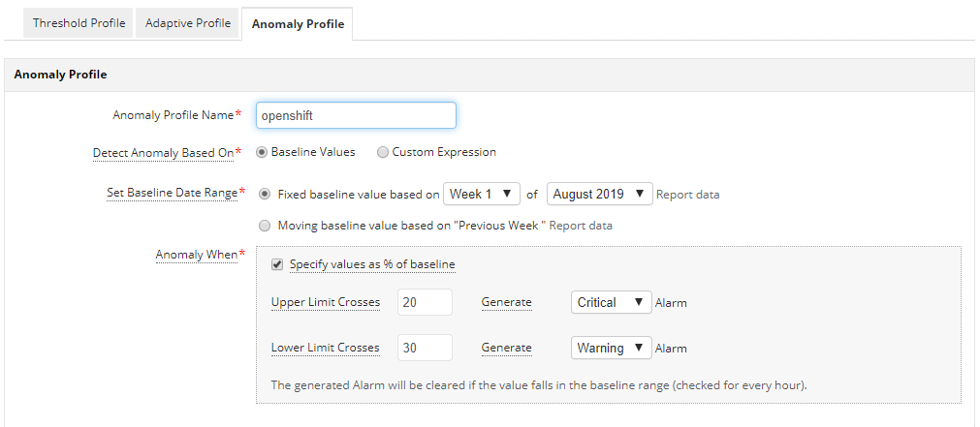This screenshot has height=427, width=980.
Task: Click the Set Baseline Date Range label
Action: click(171, 193)
